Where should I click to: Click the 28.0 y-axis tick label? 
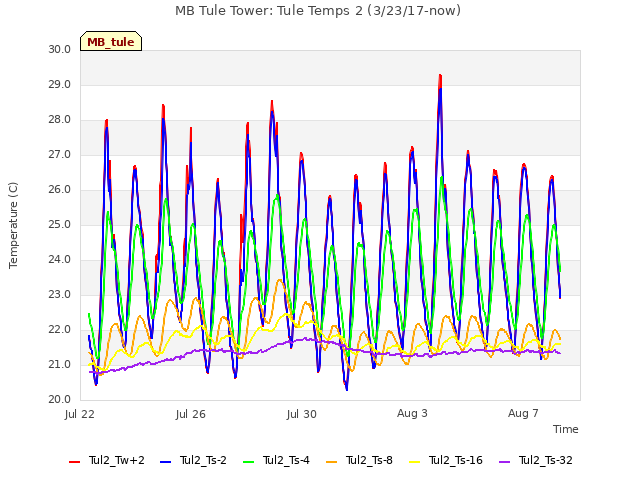(60, 120)
